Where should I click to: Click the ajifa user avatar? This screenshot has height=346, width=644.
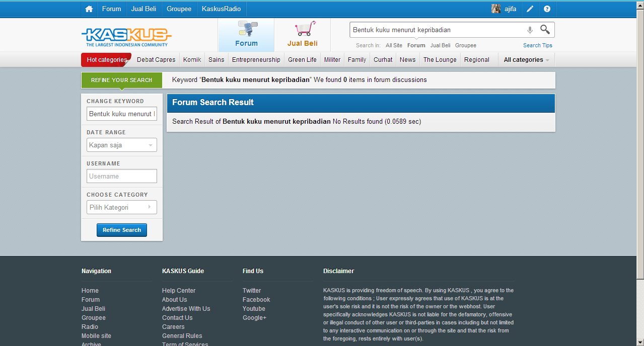coord(496,9)
